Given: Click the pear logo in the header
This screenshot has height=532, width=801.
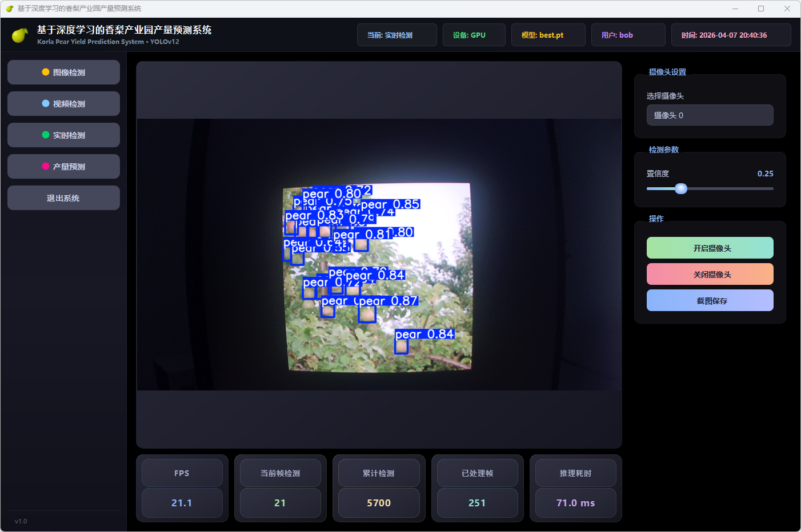Looking at the screenshot, I should coord(20,35).
